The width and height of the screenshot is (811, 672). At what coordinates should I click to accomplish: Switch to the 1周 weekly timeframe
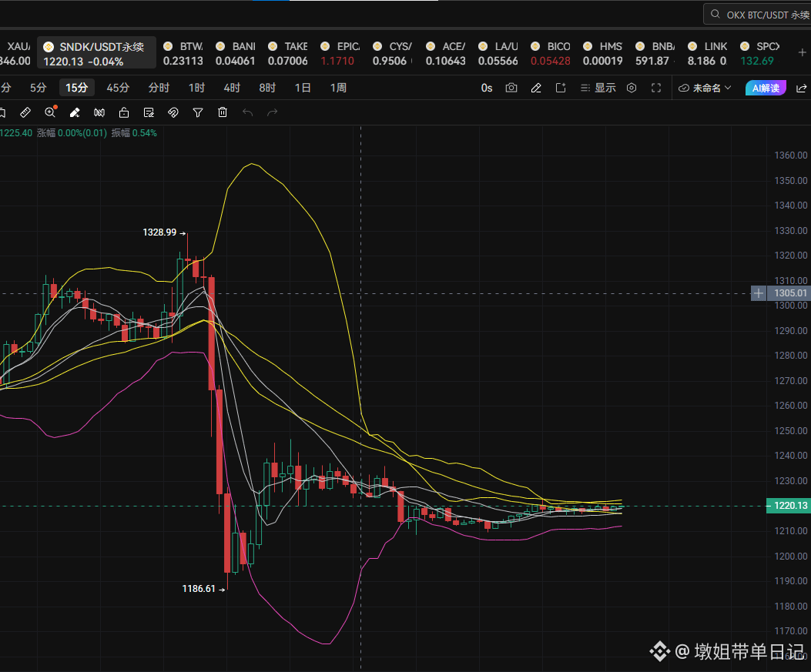click(x=338, y=88)
